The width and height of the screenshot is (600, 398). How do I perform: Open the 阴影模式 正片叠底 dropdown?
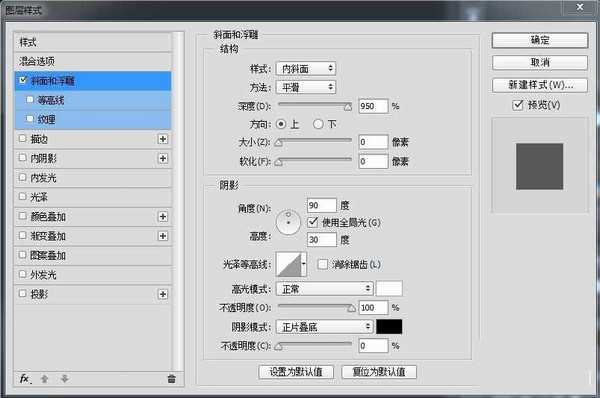coord(324,327)
